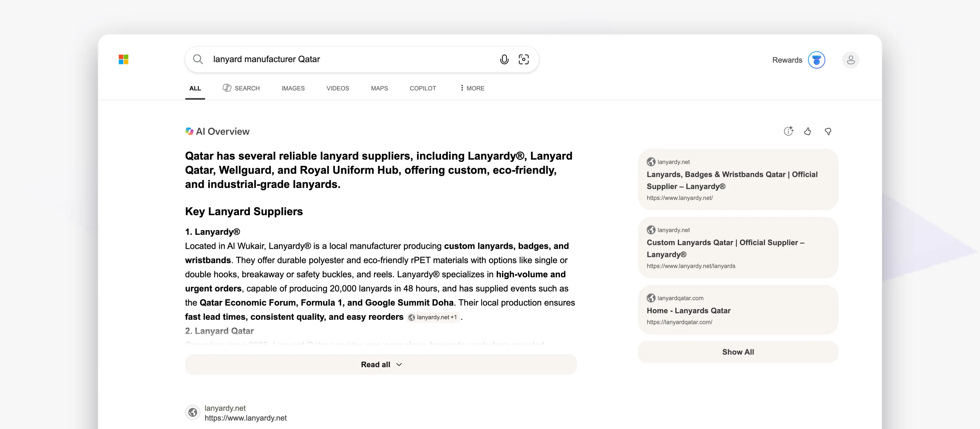Click the globe icon on Lanyards, Badges & Wristbands card
Image resolution: width=980 pixels, height=429 pixels.
pos(651,162)
